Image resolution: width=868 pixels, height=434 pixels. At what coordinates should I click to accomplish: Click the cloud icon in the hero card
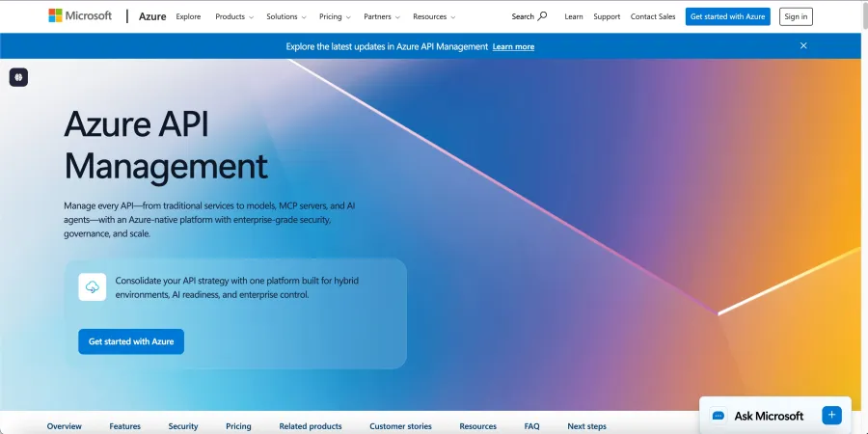pos(93,286)
